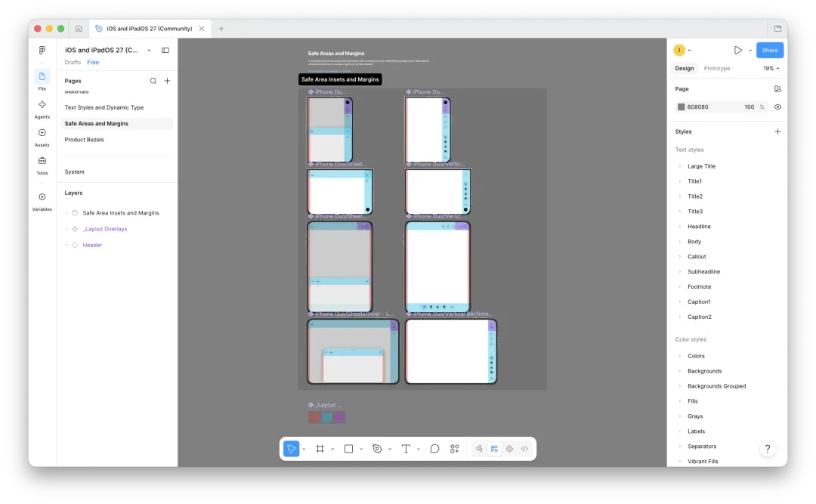Toggle Dev Mode code icon
This screenshot has width=816, height=504.
click(524, 449)
